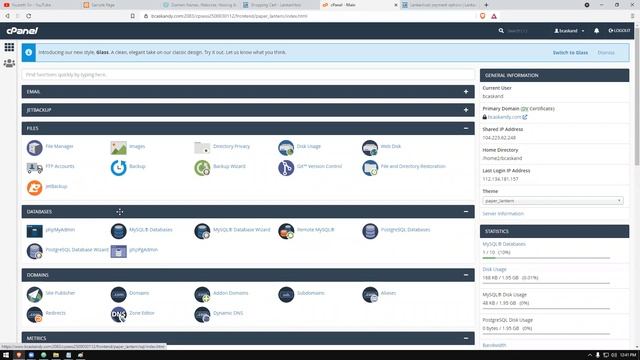Image resolution: width=640 pixels, height=360 pixels.
Task: Collapse the Metrics section
Action: click(x=466, y=338)
